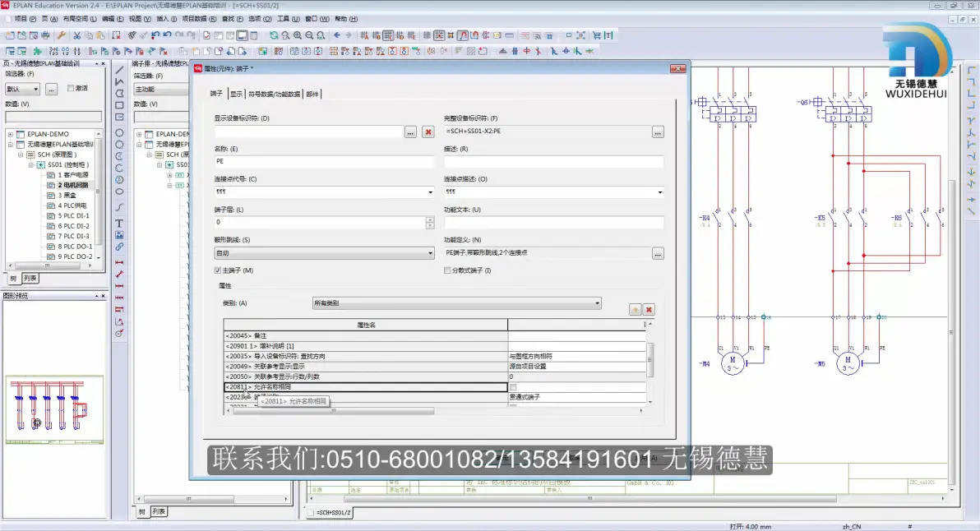
Task: Collapse the 无锡德慧EPLAN基础培训 project node in page tree
Action: 11,145
